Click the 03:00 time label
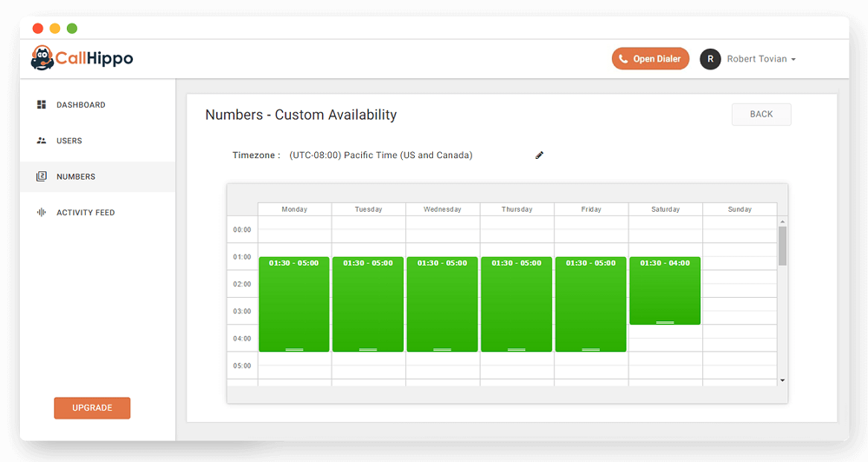 point(242,311)
